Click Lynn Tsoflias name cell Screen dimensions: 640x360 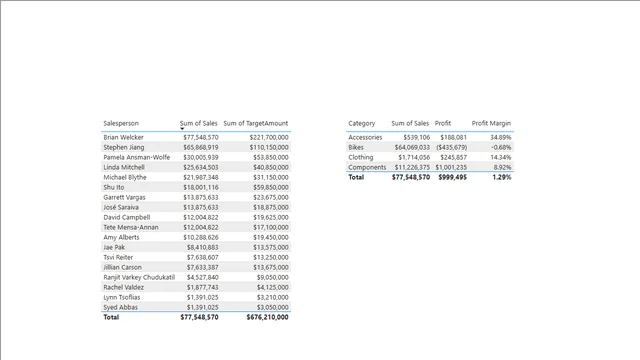[x=122, y=297]
